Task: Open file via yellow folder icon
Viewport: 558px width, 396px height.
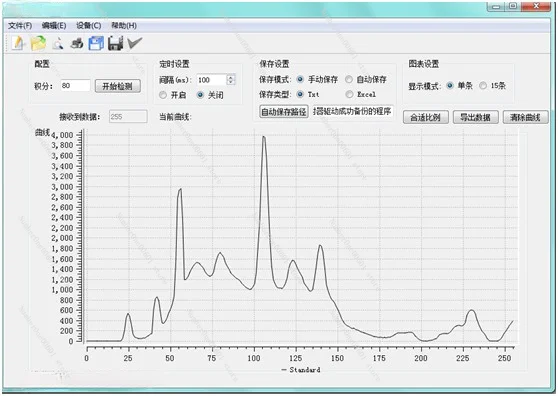Action: click(38, 43)
